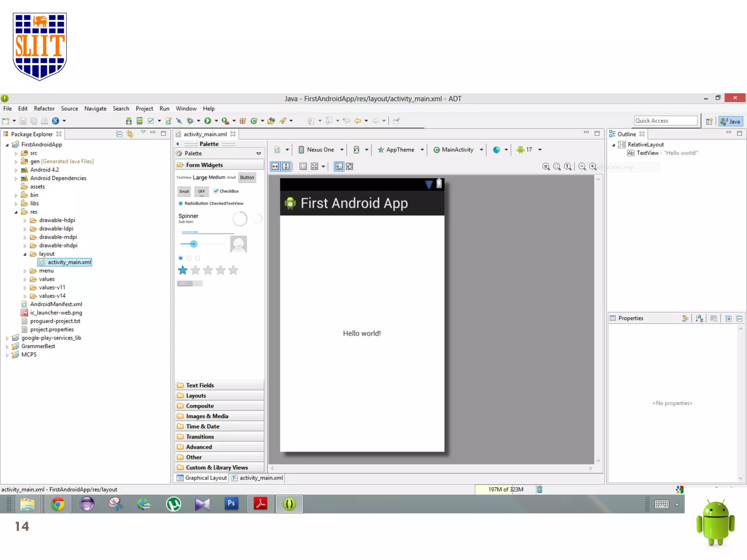The image size is (747, 560).
Task: Click the Collapse All icon in Package Explorer
Action: [x=119, y=134]
